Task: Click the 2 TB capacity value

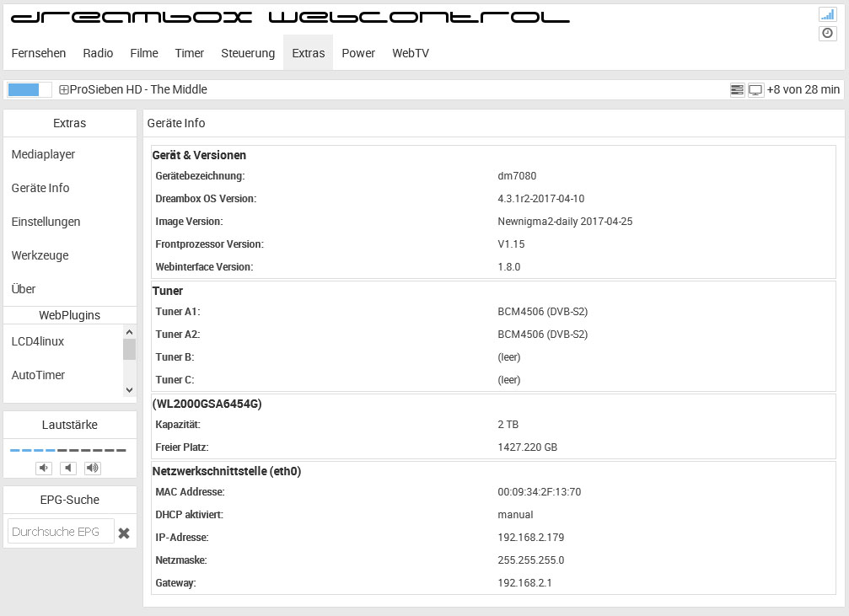Action: (x=508, y=425)
